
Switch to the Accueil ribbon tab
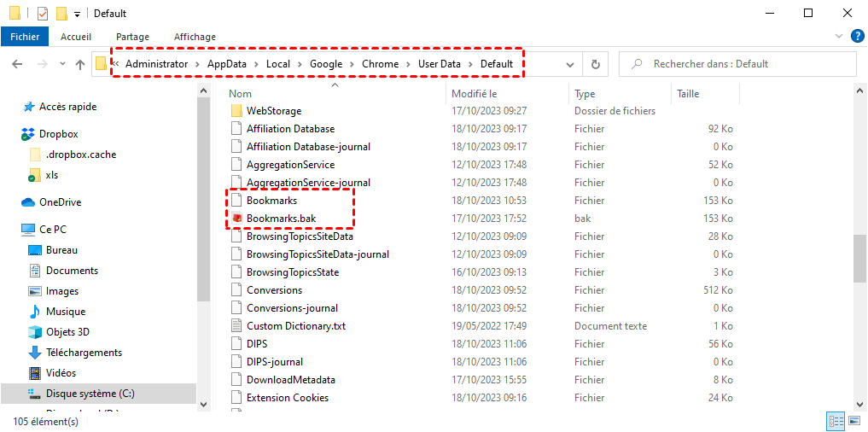click(x=76, y=37)
